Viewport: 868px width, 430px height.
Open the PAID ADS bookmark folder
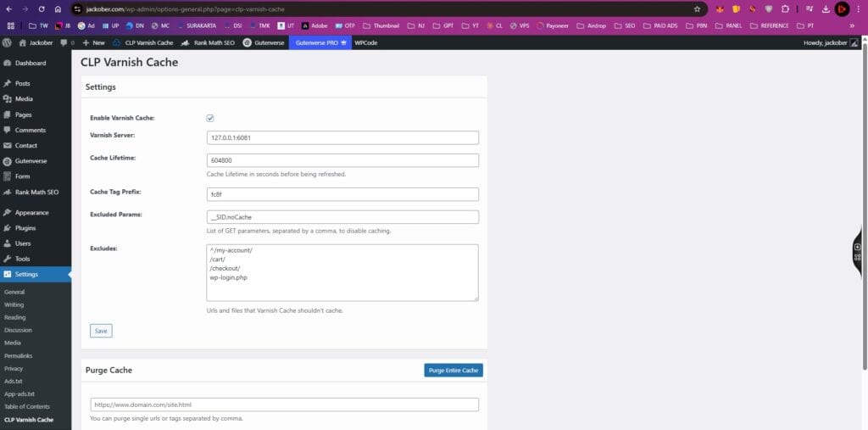(x=661, y=25)
